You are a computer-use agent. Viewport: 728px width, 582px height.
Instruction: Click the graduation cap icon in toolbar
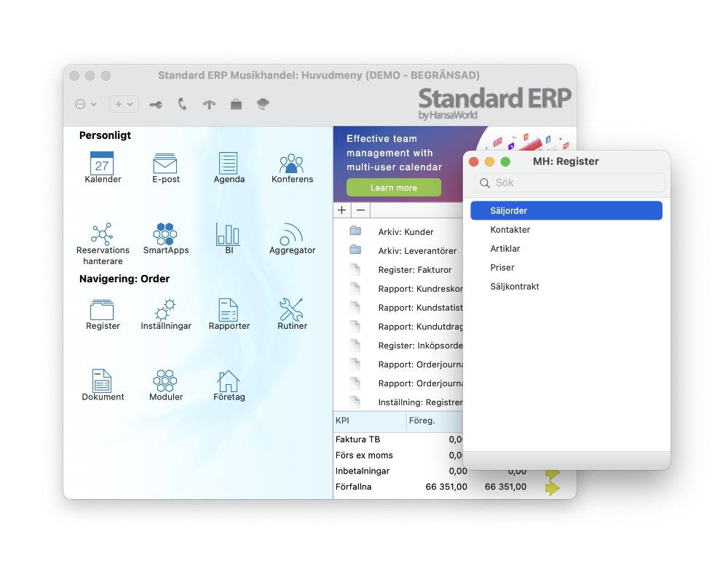(264, 104)
